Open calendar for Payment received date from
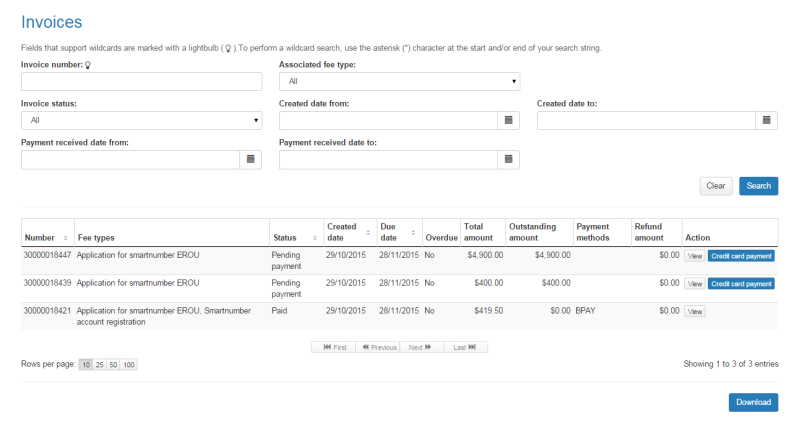Screen dimensions: 800x426 point(251,160)
